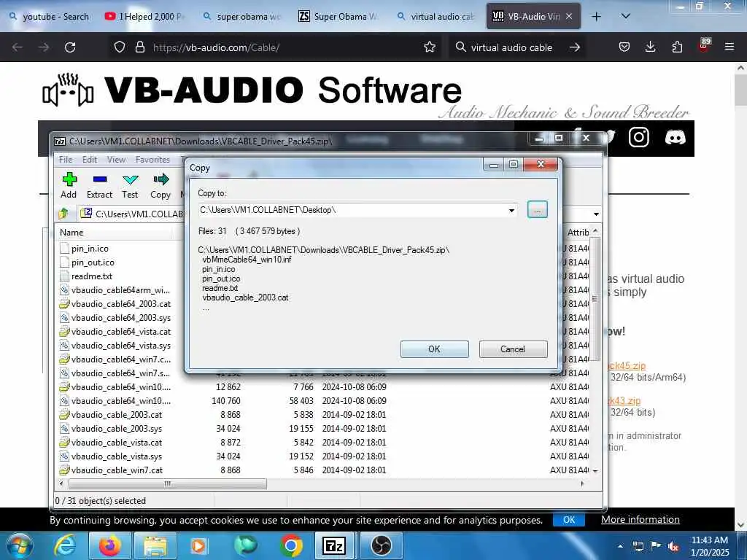Open a new browser tab

click(596, 16)
